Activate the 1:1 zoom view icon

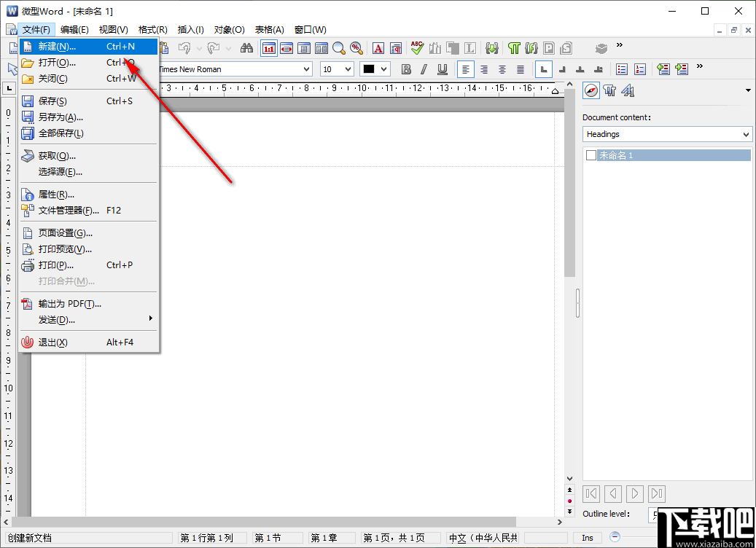(x=268, y=48)
